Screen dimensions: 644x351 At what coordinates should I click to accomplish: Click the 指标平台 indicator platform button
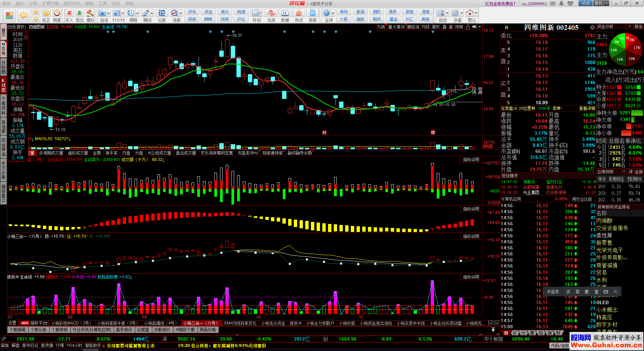click(x=34, y=323)
